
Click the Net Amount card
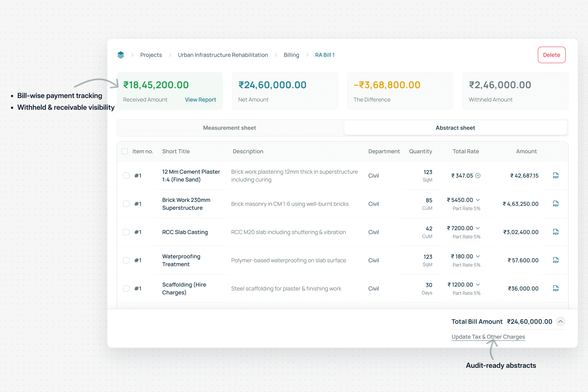pos(285,91)
